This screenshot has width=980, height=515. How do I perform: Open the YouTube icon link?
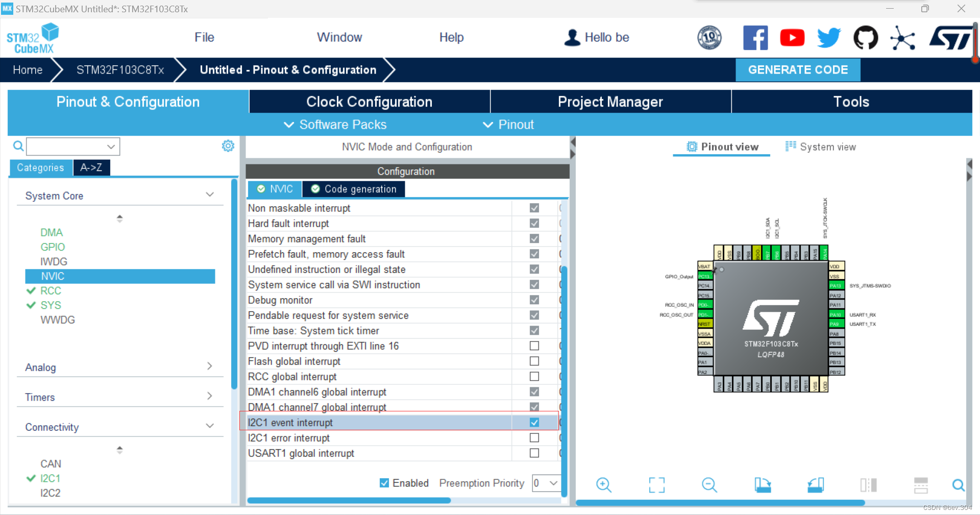[x=792, y=38]
